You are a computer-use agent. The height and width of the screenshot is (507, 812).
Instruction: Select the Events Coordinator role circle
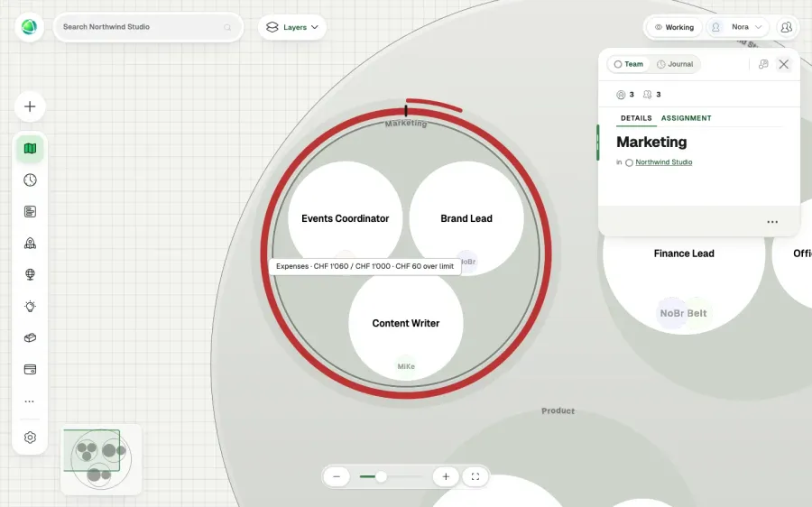tap(345, 217)
